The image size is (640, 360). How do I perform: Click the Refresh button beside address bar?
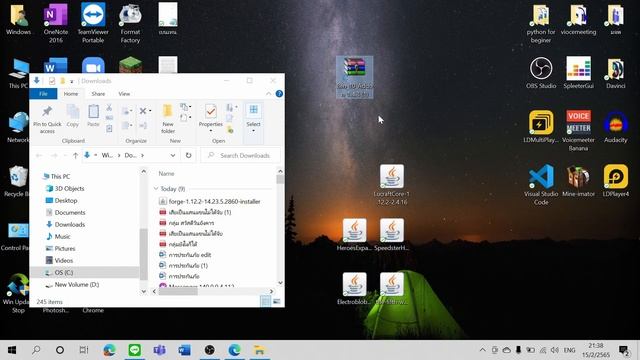188,156
